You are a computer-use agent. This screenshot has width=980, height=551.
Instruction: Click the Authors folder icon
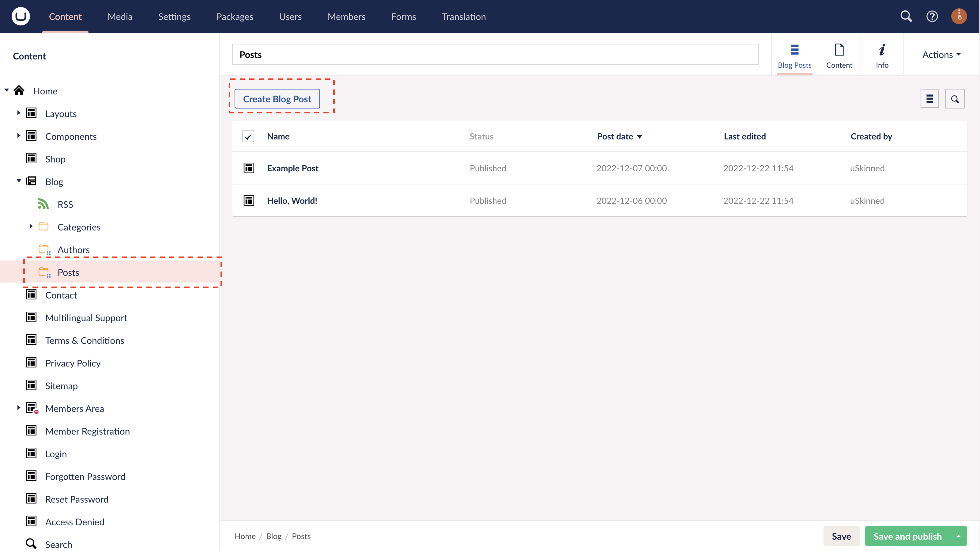click(44, 249)
